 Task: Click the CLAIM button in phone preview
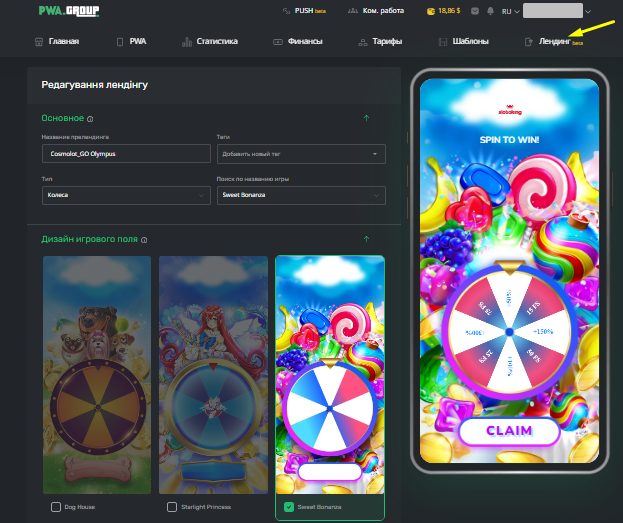click(509, 431)
